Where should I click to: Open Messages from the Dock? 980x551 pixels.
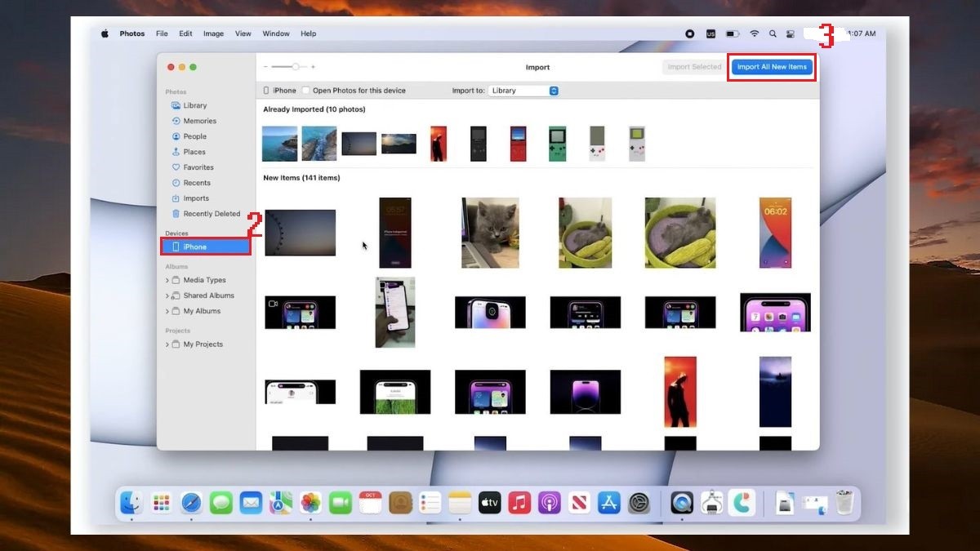point(220,503)
